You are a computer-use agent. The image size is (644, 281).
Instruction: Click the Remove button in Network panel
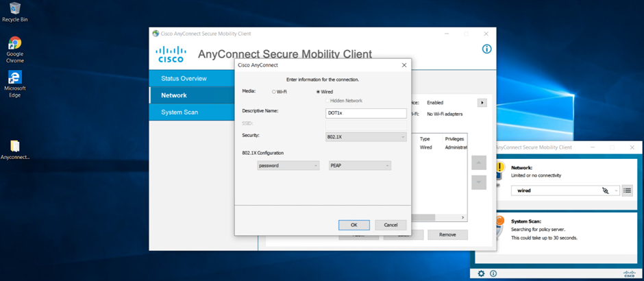447,235
